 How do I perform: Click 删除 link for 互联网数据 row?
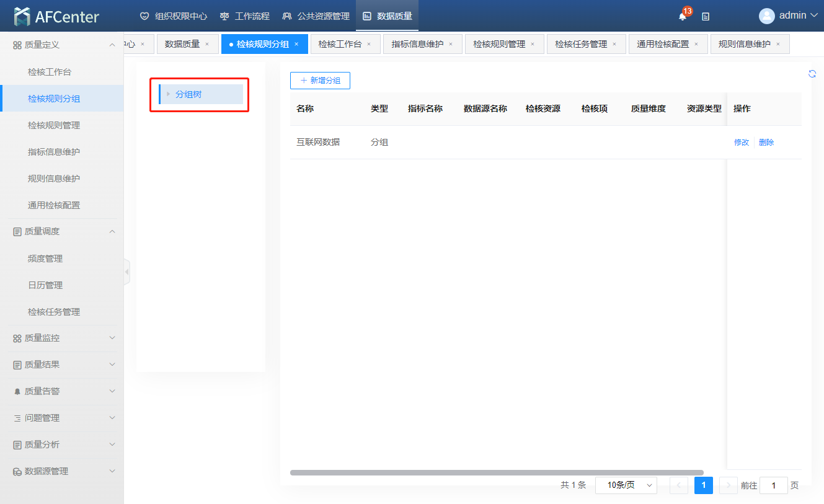pos(766,143)
